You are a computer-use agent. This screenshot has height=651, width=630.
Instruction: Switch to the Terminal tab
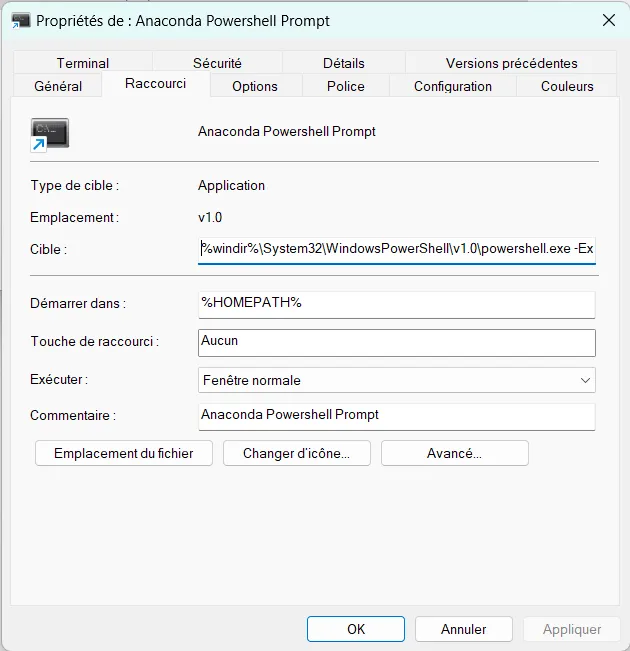click(83, 63)
